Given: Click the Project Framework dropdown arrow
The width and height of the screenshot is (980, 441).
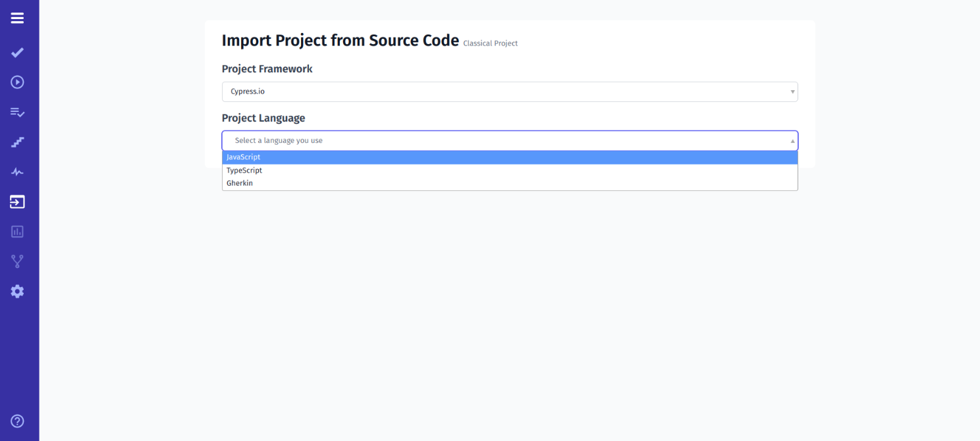Looking at the screenshot, I should (x=792, y=92).
